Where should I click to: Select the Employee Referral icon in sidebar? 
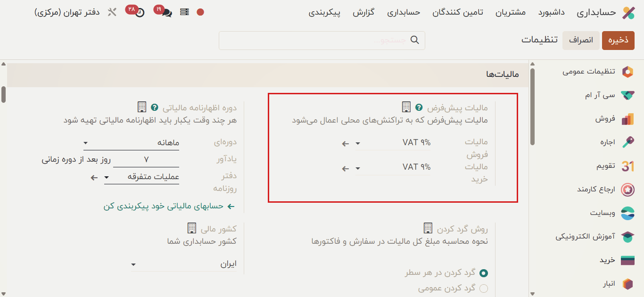point(627,190)
